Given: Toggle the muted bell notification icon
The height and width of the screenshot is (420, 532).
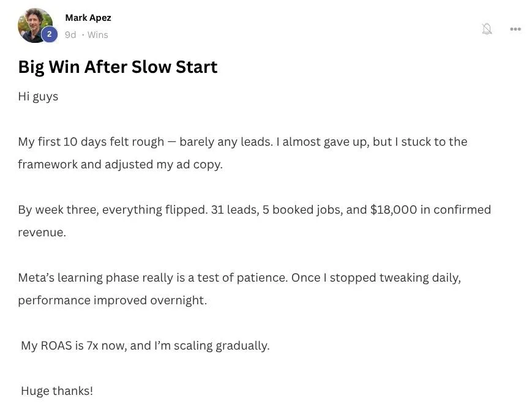Looking at the screenshot, I should click(487, 29).
